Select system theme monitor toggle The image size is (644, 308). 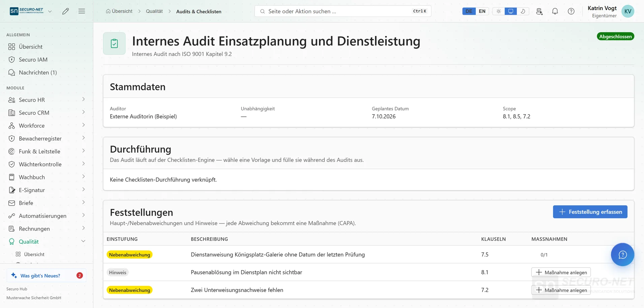pyautogui.click(x=511, y=11)
